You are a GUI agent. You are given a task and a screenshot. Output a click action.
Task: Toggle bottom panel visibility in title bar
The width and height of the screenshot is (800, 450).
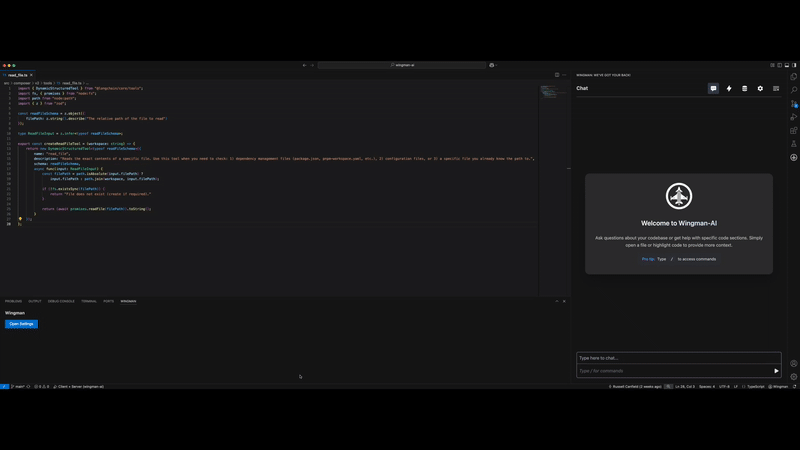click(787, 65)
